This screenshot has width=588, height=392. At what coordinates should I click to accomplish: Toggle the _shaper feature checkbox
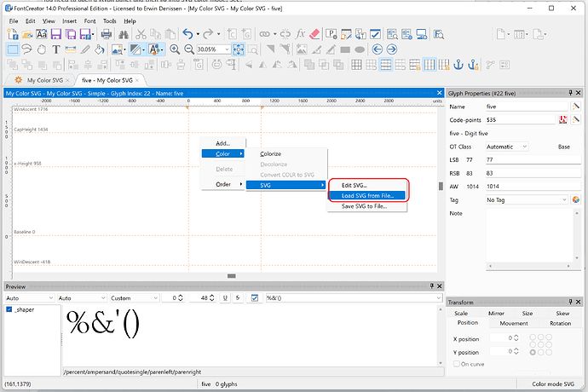tap(9, 309)
